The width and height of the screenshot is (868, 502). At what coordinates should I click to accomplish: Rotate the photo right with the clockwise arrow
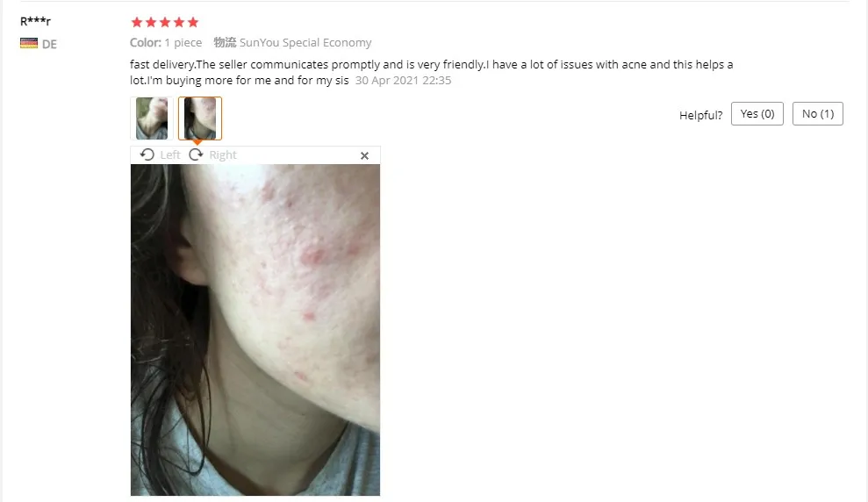click(x=196, y=155)
